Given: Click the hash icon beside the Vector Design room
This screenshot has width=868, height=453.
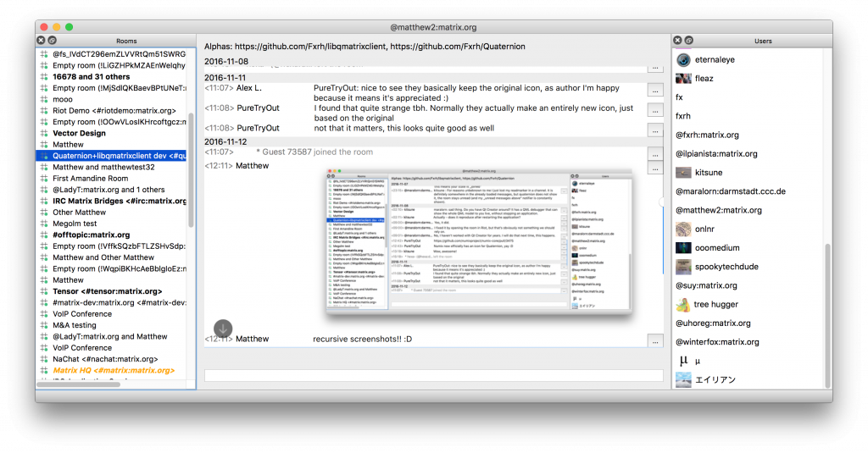Looking at the screenshot, I should pos(44,133).
